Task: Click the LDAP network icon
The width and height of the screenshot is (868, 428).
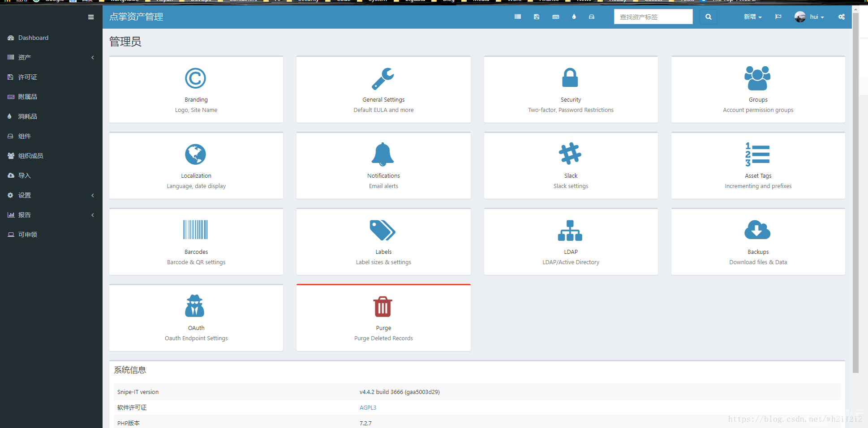Action: pyautogui.click(x=570, y=231)
